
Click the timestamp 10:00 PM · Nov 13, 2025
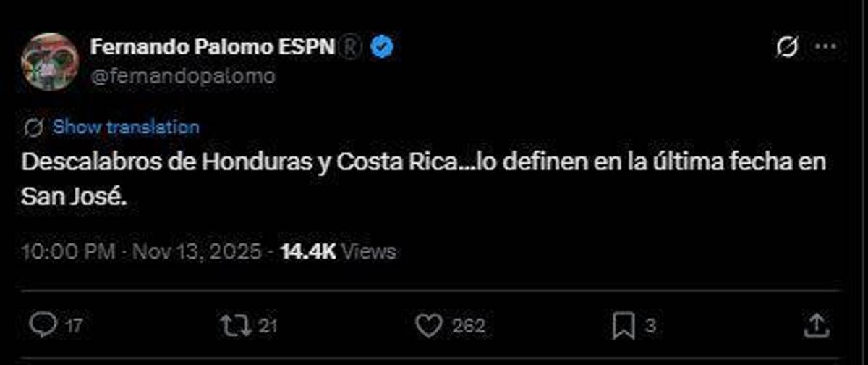[x=141, y=251]
